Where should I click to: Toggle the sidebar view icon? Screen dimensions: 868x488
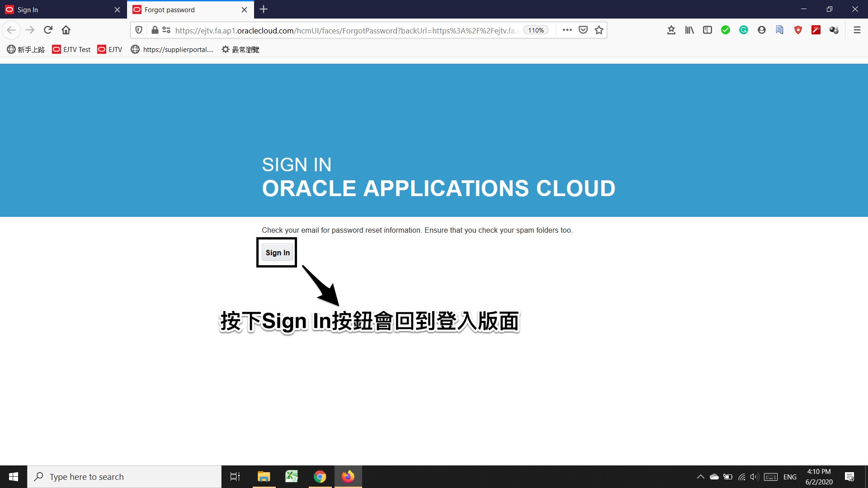(x=708, y=30)
